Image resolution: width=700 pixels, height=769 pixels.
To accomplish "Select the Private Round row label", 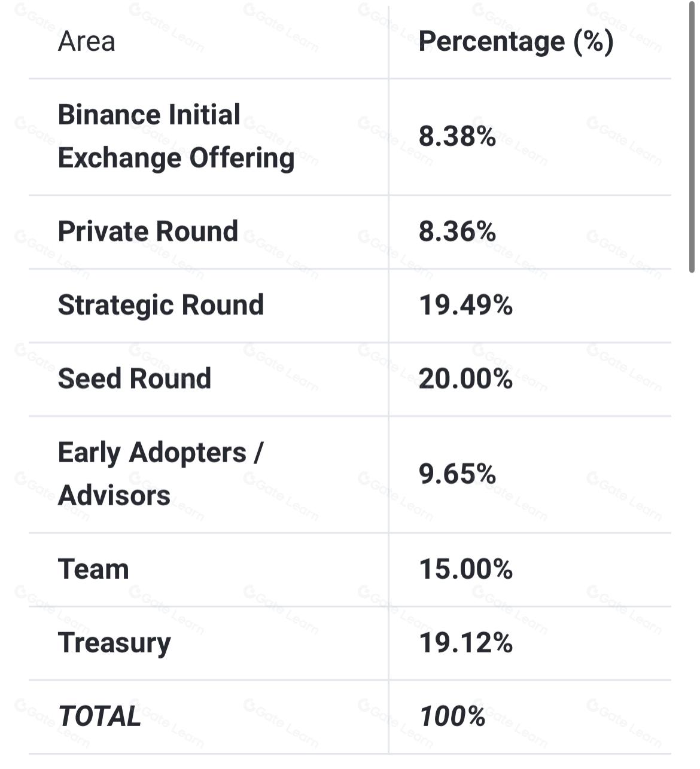I will click(x=148, y=231).
